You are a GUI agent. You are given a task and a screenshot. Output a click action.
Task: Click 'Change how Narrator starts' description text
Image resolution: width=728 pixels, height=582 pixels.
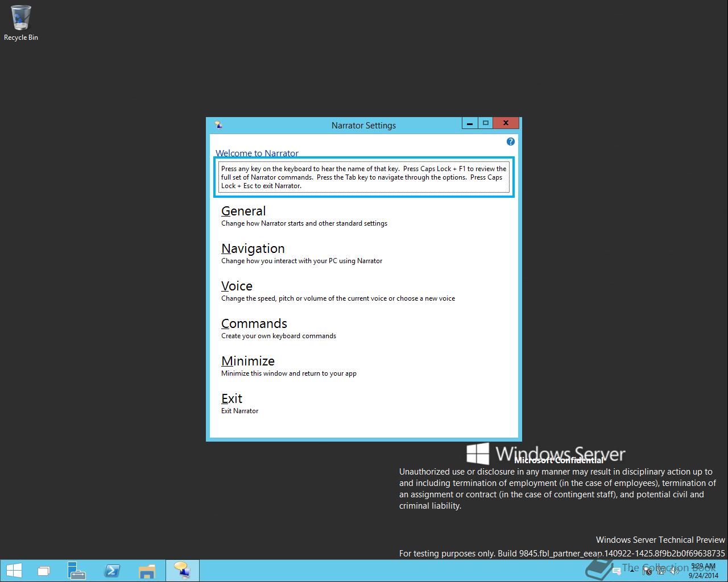tap(304, 223)
